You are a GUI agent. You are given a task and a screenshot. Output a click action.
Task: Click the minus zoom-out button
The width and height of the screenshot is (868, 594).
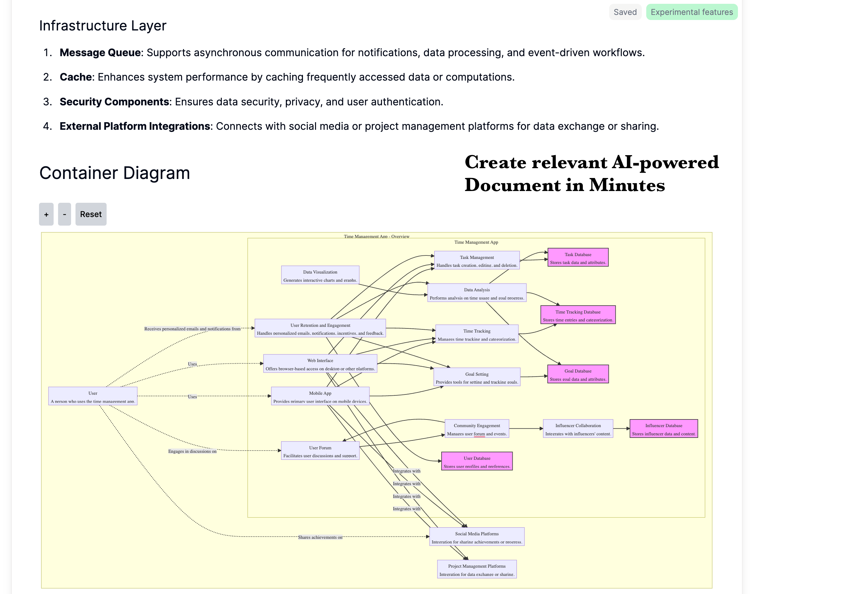coord(64,214)
